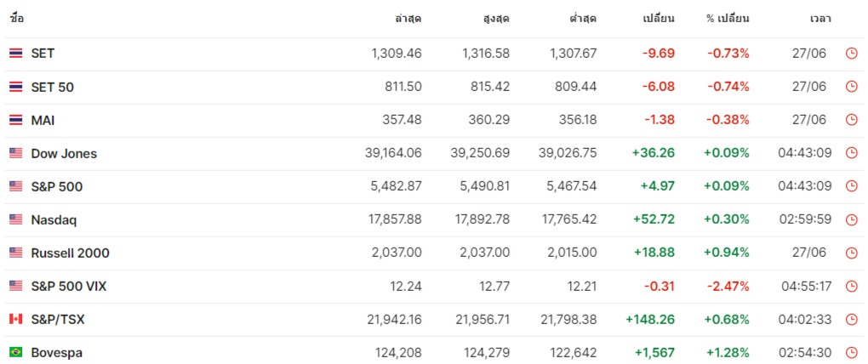
Task: Click the US flag beside Nasdaq
Action: pyautogui.click(x=15, y=219)
